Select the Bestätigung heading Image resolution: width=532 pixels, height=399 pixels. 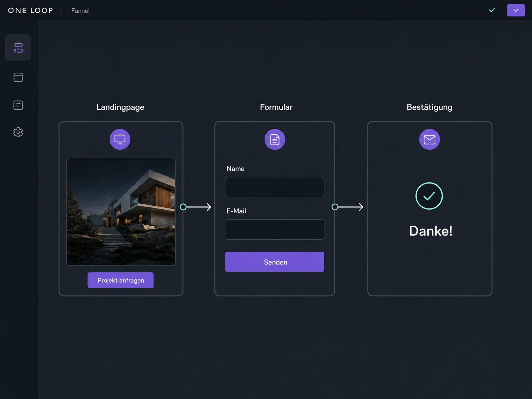pyautogui.click(x=429, y=107)
